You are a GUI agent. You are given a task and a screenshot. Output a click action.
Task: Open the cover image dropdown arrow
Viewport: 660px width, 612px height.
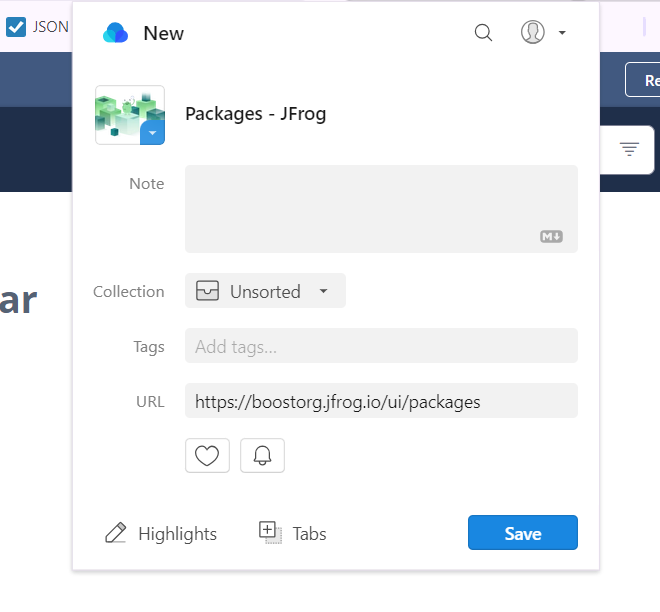click(152, 133)
